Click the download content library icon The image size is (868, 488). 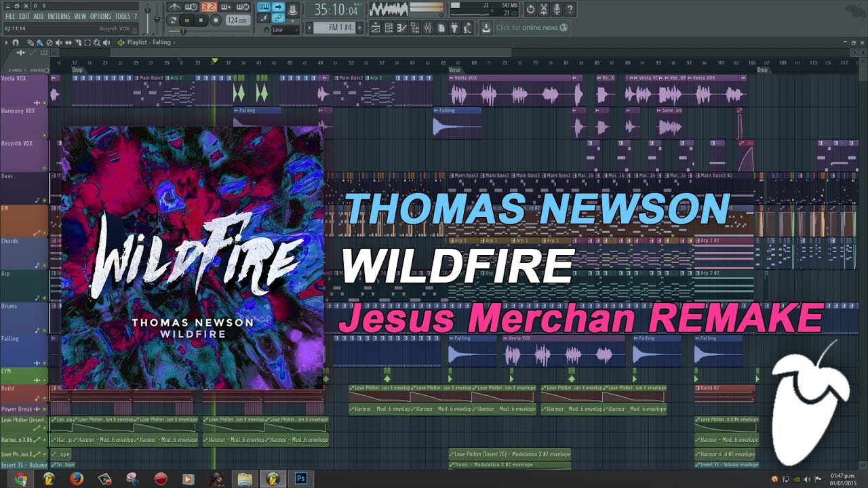click(486, 28)
